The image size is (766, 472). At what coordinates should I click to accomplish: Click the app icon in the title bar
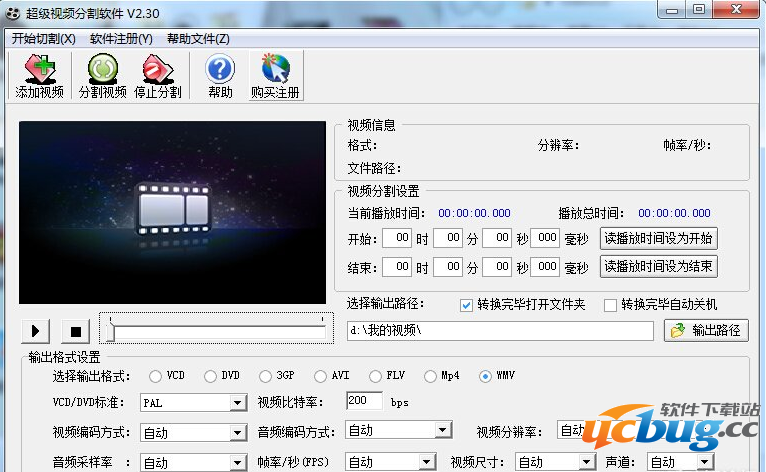13,13
